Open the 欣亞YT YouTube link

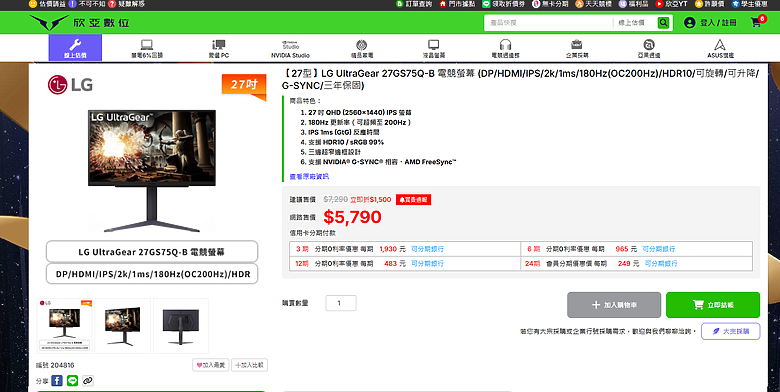(671, 4)
